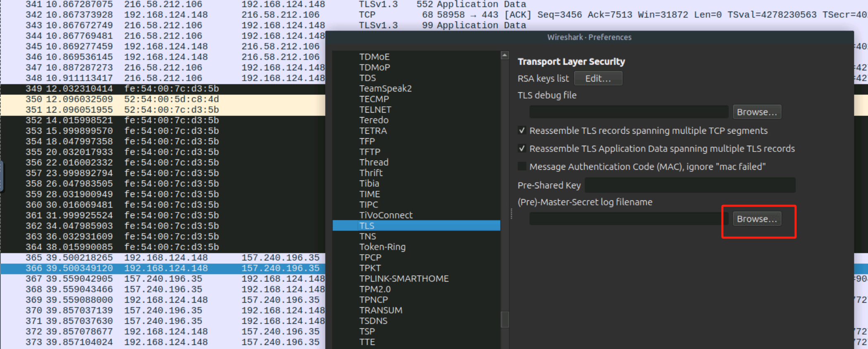Select Teredo in the protocol list

[416, 120]
